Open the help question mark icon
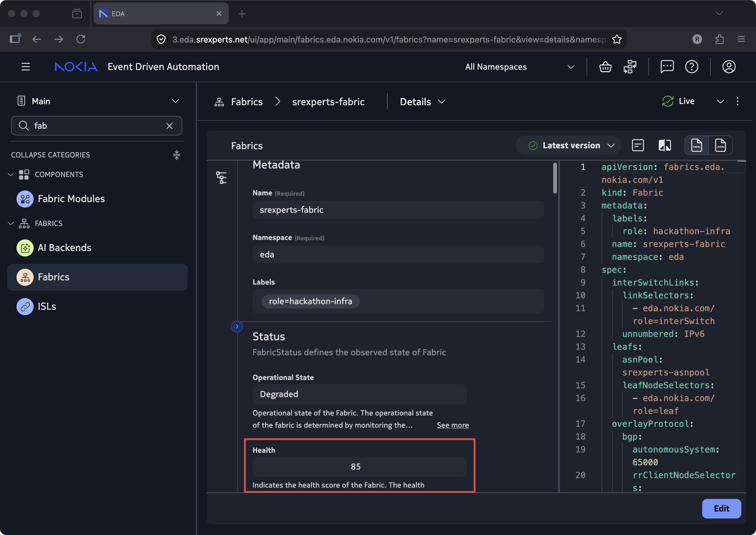Screen dimensions: 756x535 pos(691,67)
